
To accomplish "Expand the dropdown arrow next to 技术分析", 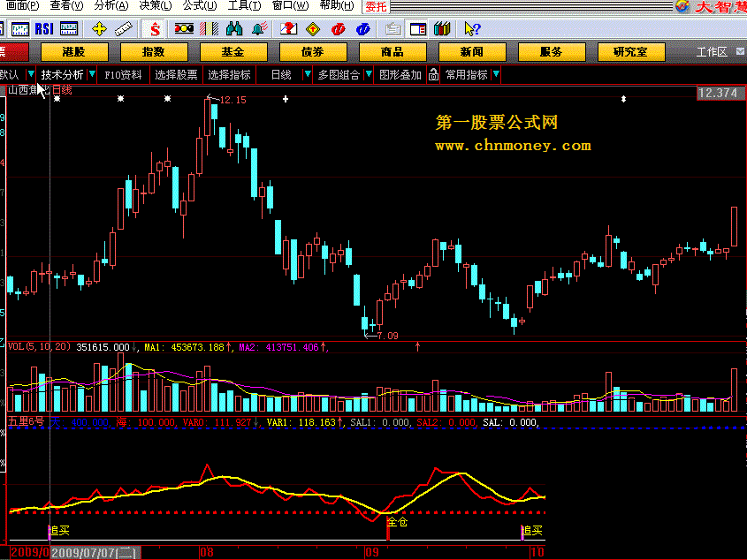I will tap(93, 74).
